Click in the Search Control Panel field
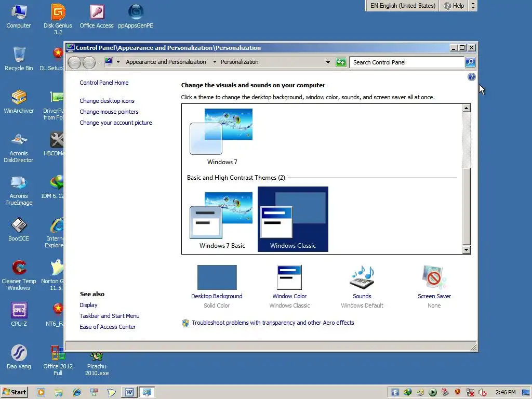This screenshot has height=399, width=532. point(407,62)
